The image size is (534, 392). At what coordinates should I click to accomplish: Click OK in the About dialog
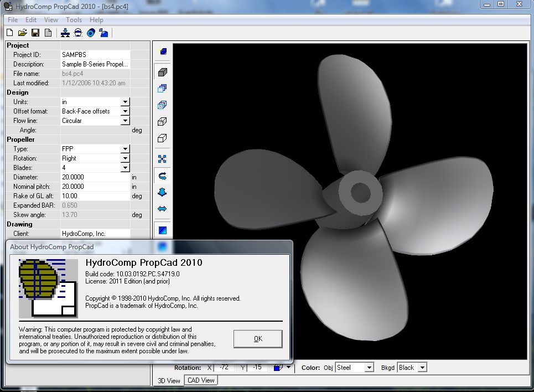pos(258,339)
